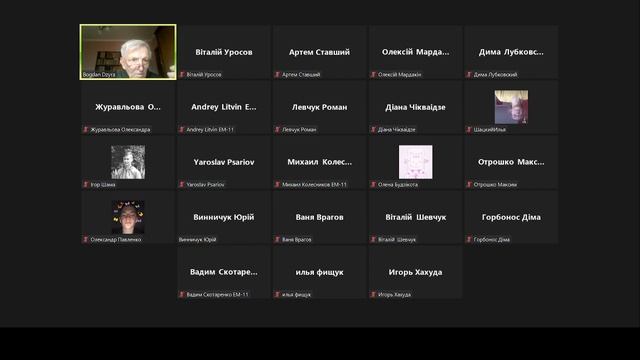Click the large 'Віталій Шевчук' name
Image resolution: width=640 pixels, height=360 pixels.
[416, 217]
